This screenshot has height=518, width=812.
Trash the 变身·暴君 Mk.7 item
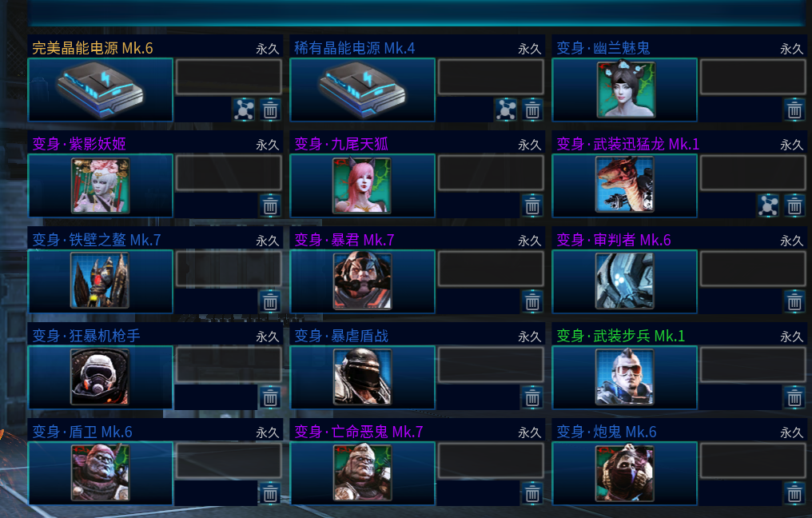531,301
